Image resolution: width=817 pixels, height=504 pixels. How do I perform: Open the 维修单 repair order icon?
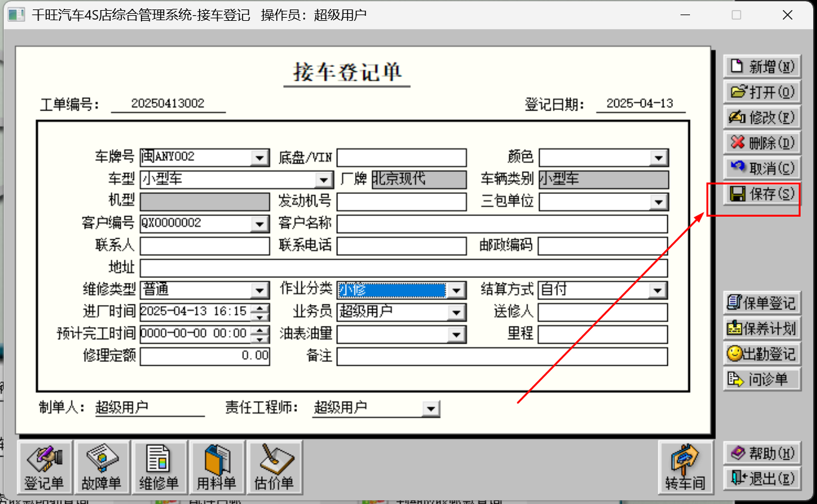[x=160, y=467]
